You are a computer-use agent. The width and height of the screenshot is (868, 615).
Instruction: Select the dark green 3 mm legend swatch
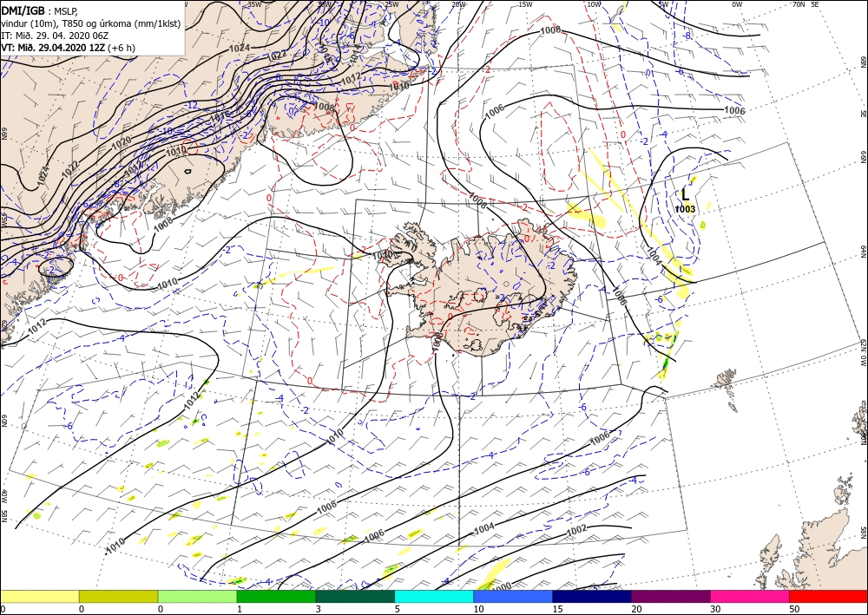click(355, 596)
